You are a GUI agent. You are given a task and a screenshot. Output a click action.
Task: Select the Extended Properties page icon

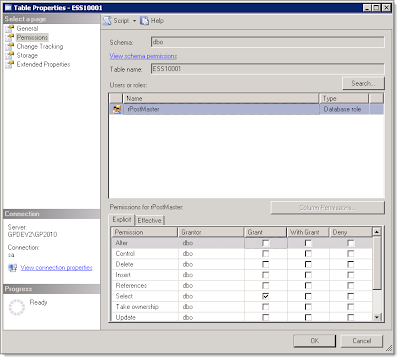tap(10, 65)
